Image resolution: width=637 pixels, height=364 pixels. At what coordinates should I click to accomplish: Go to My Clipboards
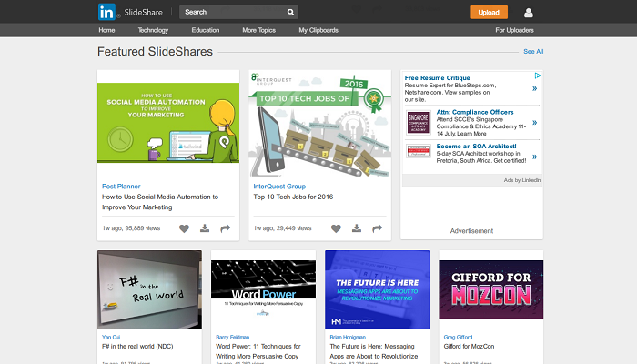(318, 30)
